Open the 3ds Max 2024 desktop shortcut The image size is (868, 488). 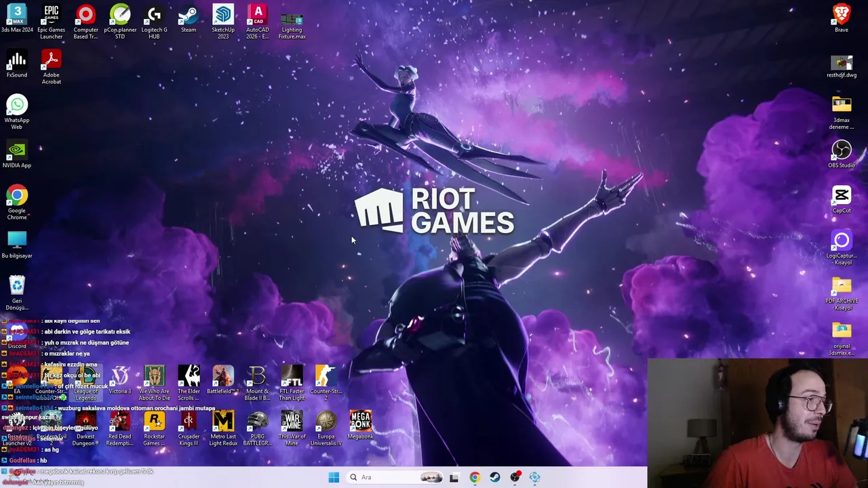tap(17, 19)
